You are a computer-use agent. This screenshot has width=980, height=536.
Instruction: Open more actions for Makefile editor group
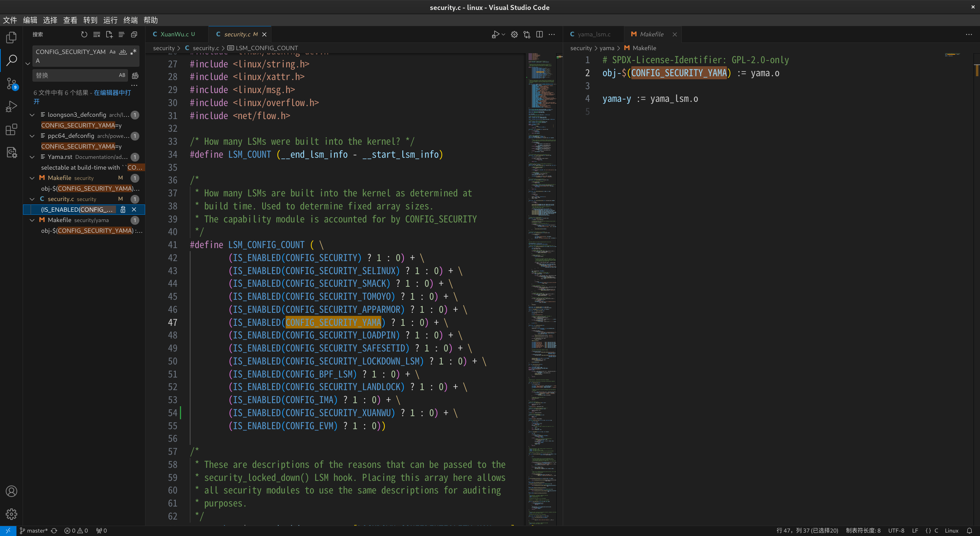coord(969,34)
